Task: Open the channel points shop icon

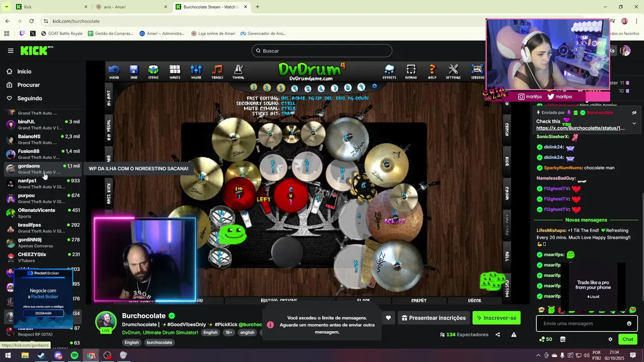Action: point(562,339)
